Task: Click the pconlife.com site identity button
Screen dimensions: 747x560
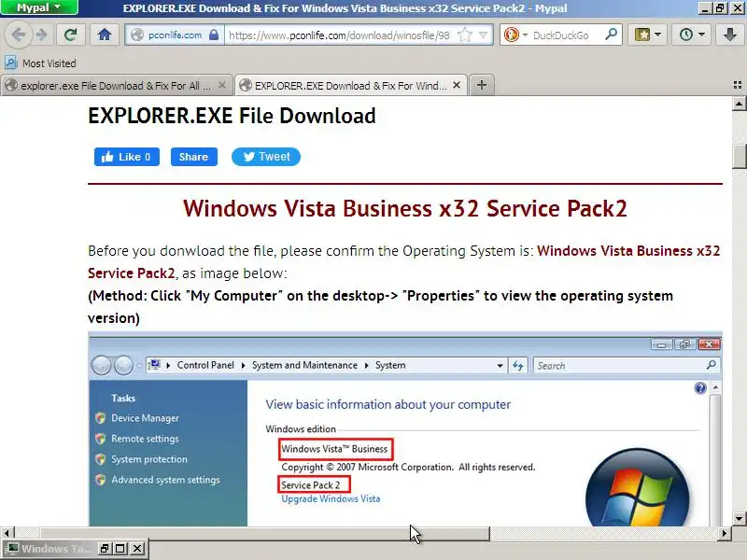Action: point(174,35)
